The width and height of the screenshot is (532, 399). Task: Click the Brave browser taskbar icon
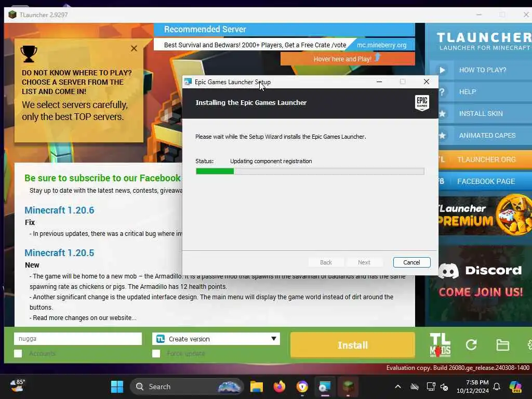pyautogui.click(x=302, y=387)
